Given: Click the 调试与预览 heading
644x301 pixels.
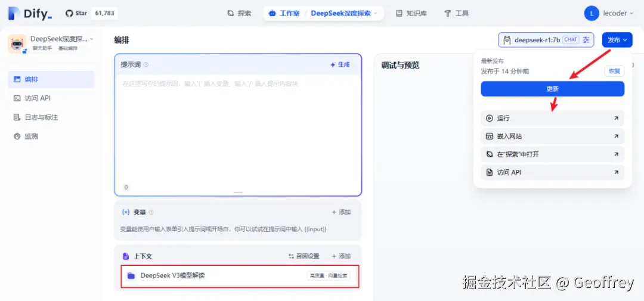Looking at the screenshot, I should 401,66.
